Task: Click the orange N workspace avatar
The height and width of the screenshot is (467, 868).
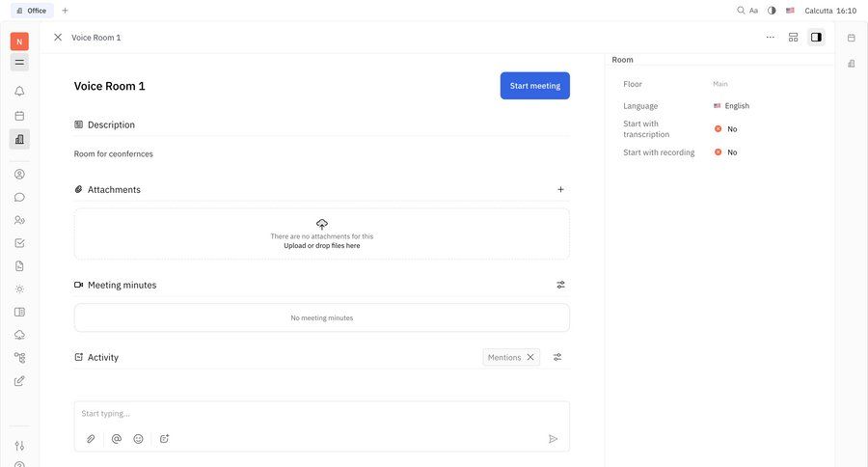Action: click(x=19, y=41)
